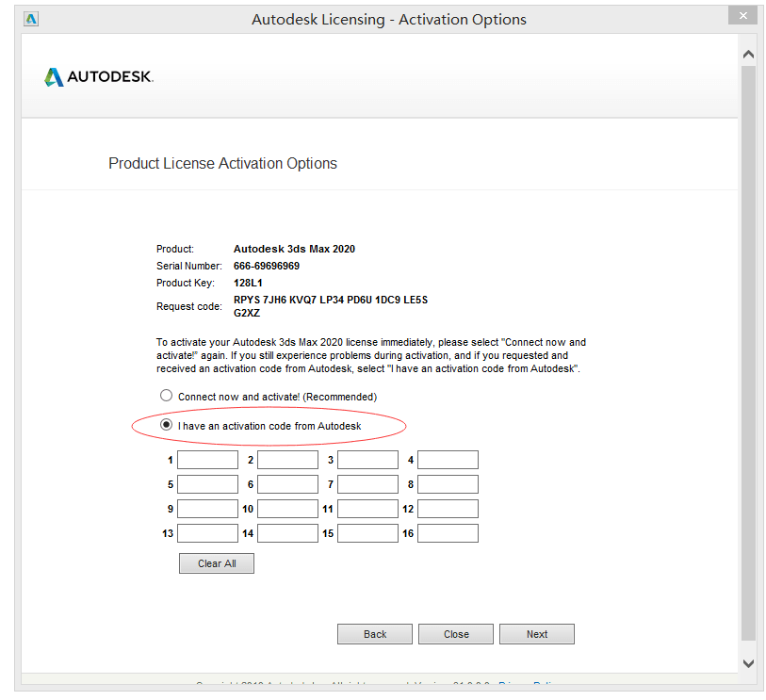Click activation code field 13
Image resolution: width=766 pixels, height=700 pixels.
[x=207, y=533]
